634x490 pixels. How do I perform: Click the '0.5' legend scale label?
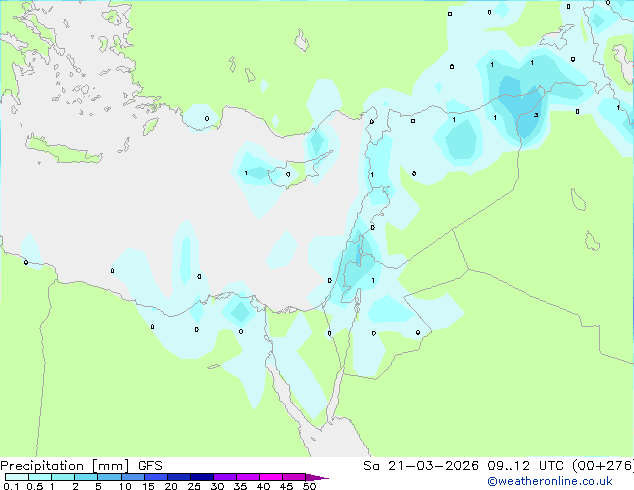tap(35, 486)
